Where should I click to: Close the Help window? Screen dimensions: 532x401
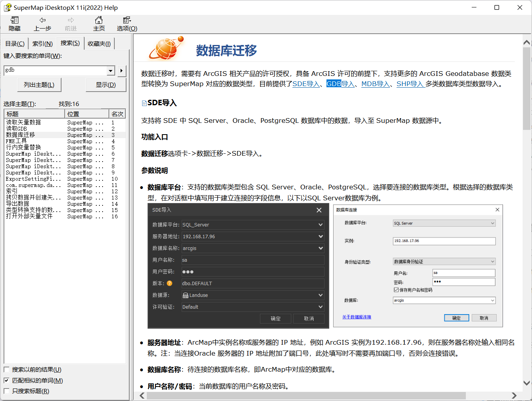click(x=520, y=7)
